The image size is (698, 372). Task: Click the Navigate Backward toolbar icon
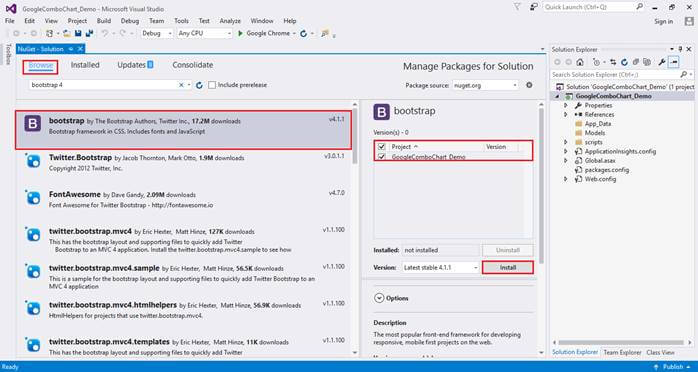point(16,33)
